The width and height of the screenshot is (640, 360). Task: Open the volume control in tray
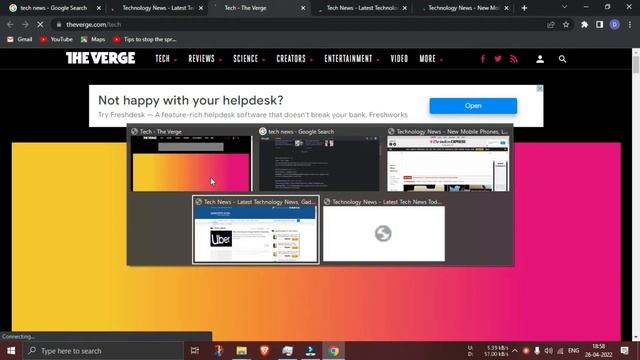(x=549, y=351)
